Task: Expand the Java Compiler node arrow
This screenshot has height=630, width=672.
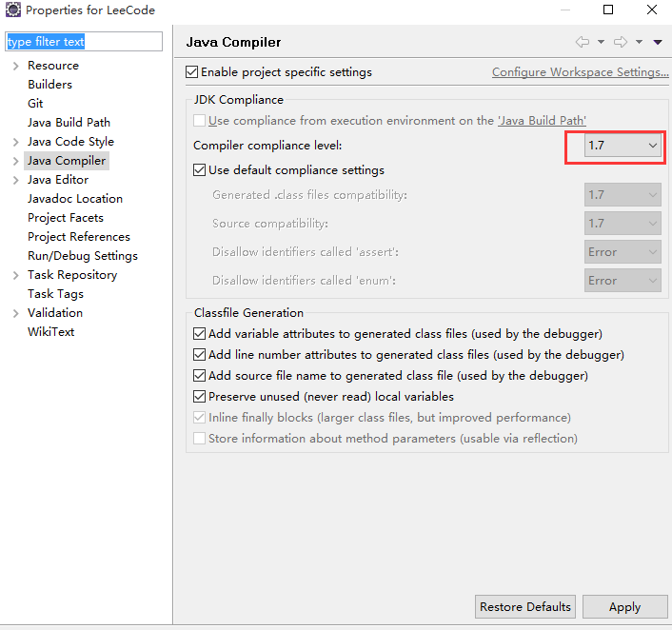Action: (x=16, y=161)
